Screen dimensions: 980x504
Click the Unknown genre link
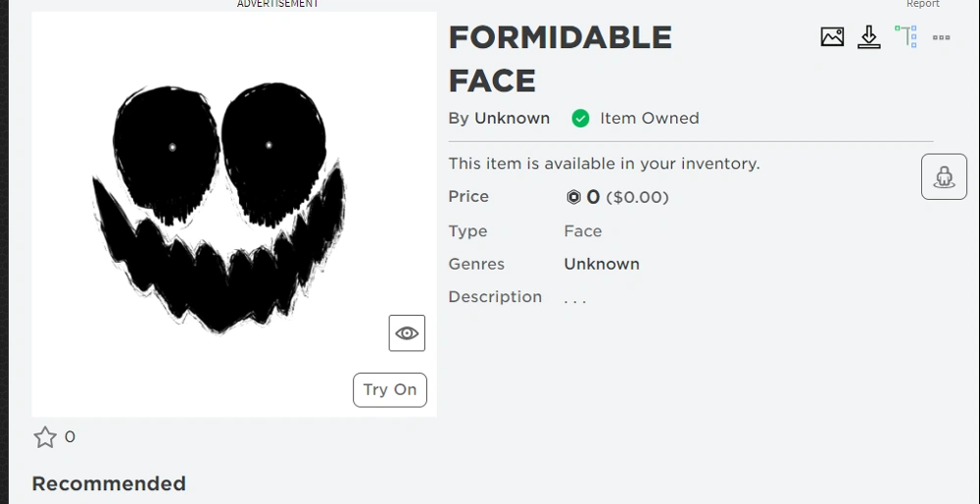click(602, 264)
